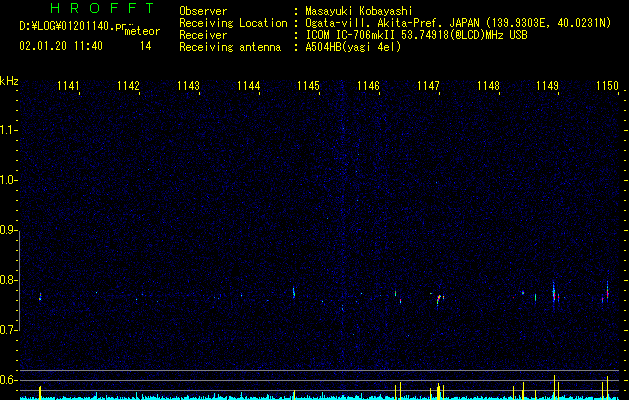Click the 1.0 frequency axis label
This screenshot has height=400, width=629.
point(8,181)
